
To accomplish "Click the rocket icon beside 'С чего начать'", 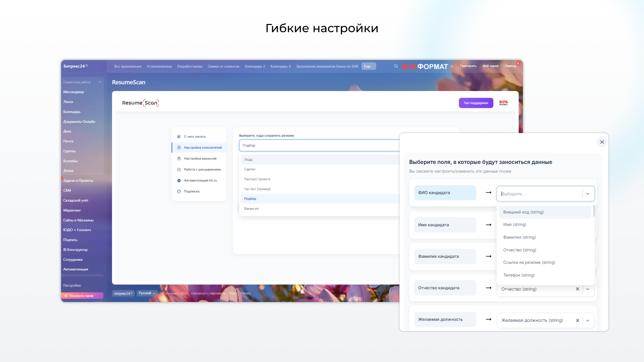I will (179, 137).
